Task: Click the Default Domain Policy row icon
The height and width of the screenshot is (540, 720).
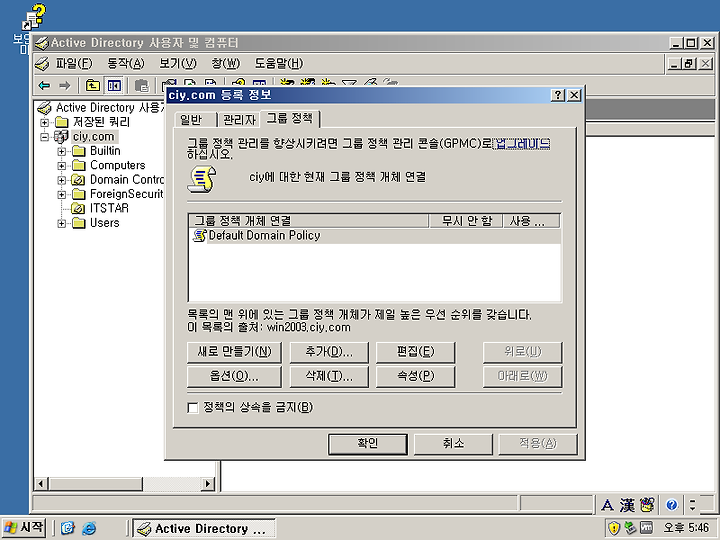Action: [200, 236]
